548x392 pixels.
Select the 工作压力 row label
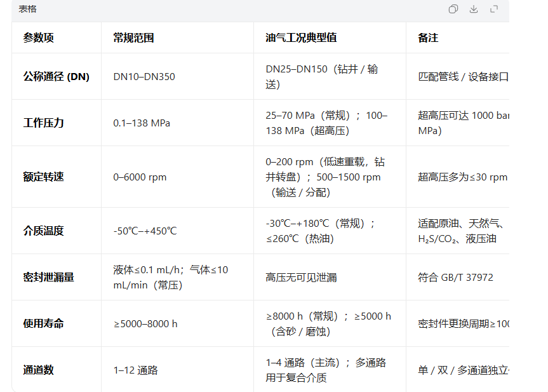pos(44,123)
